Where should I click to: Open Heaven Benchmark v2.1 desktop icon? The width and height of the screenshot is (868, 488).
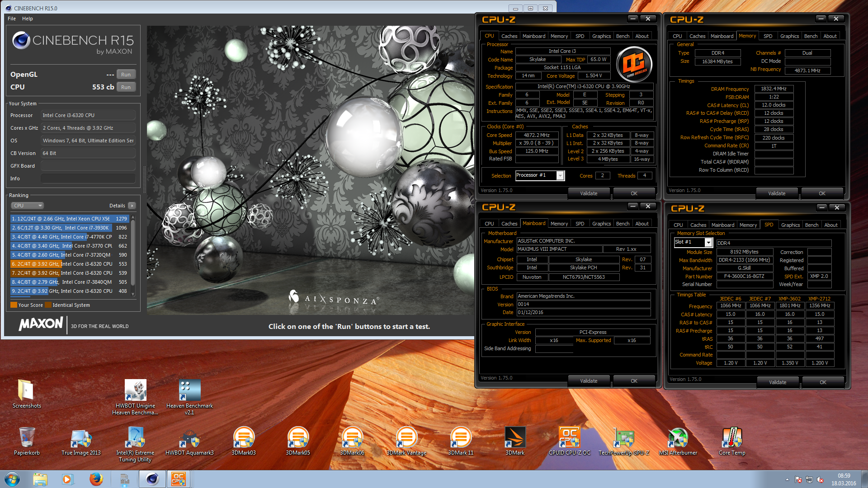pos(189,397)
